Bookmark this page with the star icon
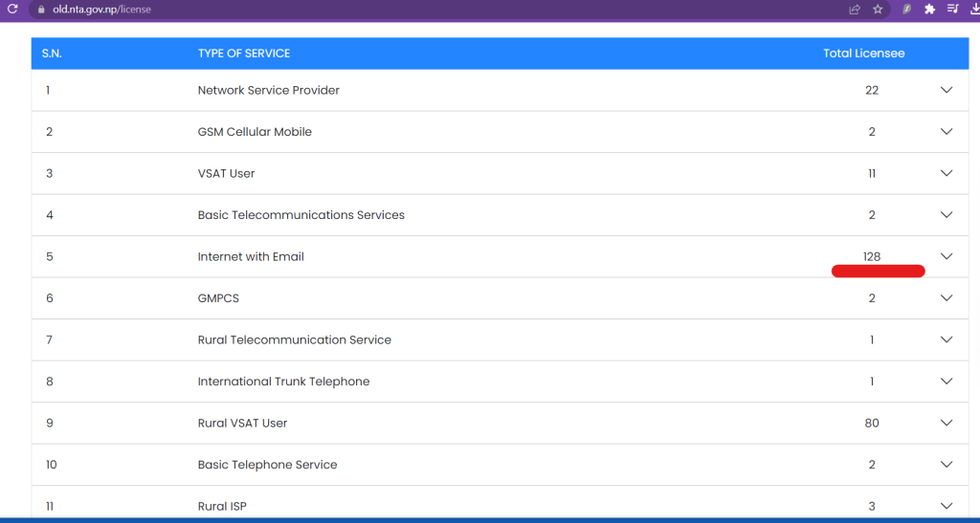This screenshot has height=523, width=980. tap(878, 10)
